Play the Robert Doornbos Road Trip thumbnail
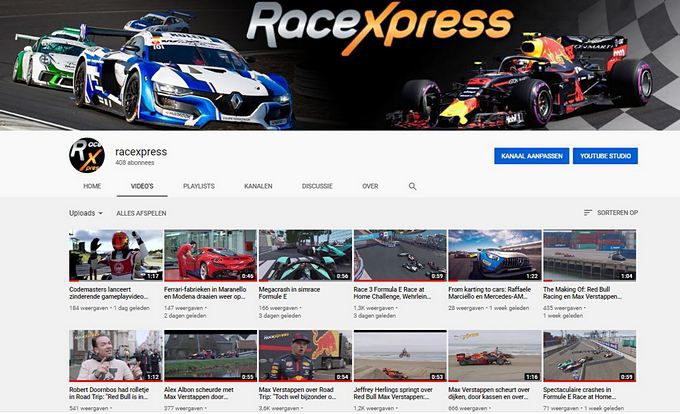The height and width of the screenshot is (414, 680). tap(115, 356)
